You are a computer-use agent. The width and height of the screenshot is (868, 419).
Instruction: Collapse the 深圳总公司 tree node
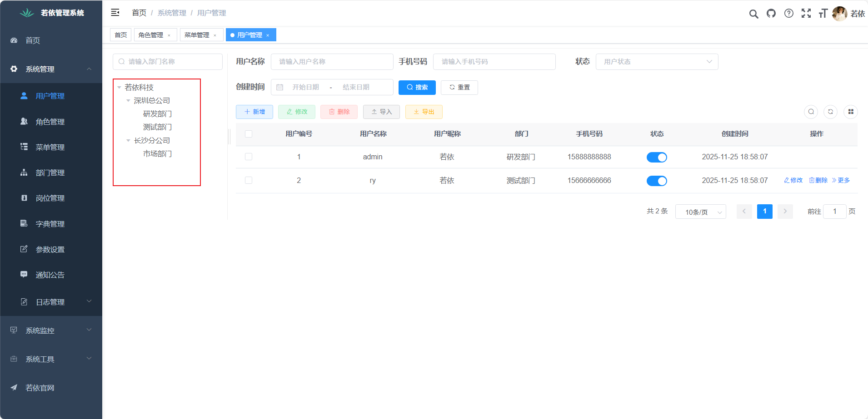click(128, 101)
